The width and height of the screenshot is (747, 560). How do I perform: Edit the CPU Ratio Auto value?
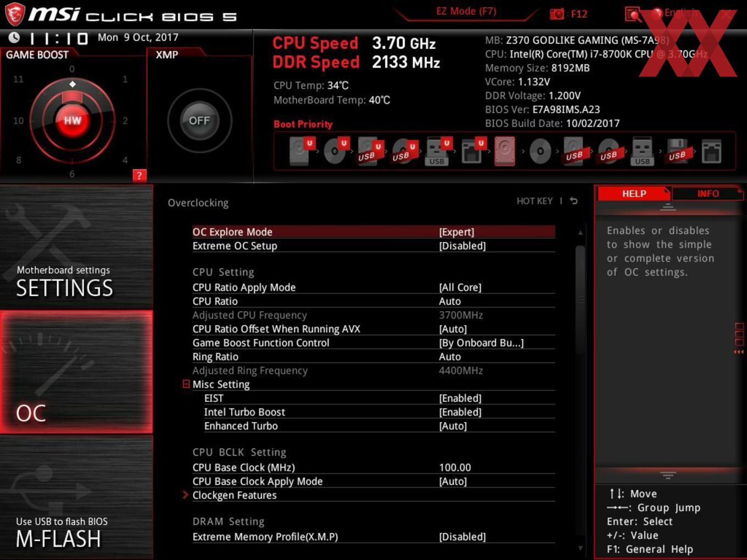pyautogui.click(x=450, y=301)
